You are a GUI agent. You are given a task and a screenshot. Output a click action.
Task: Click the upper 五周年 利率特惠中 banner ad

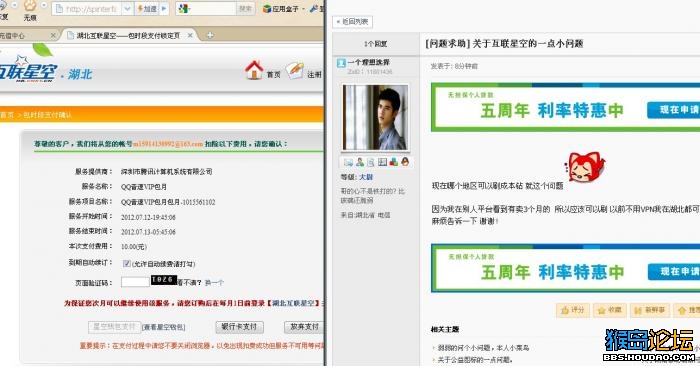[566, 108]
